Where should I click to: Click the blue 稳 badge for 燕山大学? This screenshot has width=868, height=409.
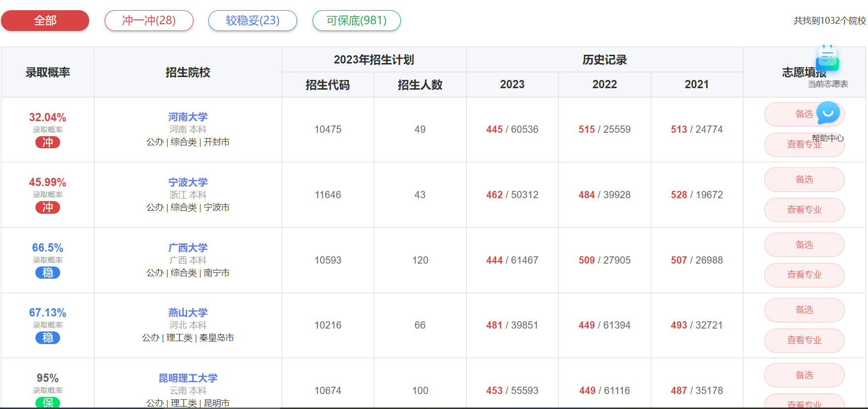point(47,338)
